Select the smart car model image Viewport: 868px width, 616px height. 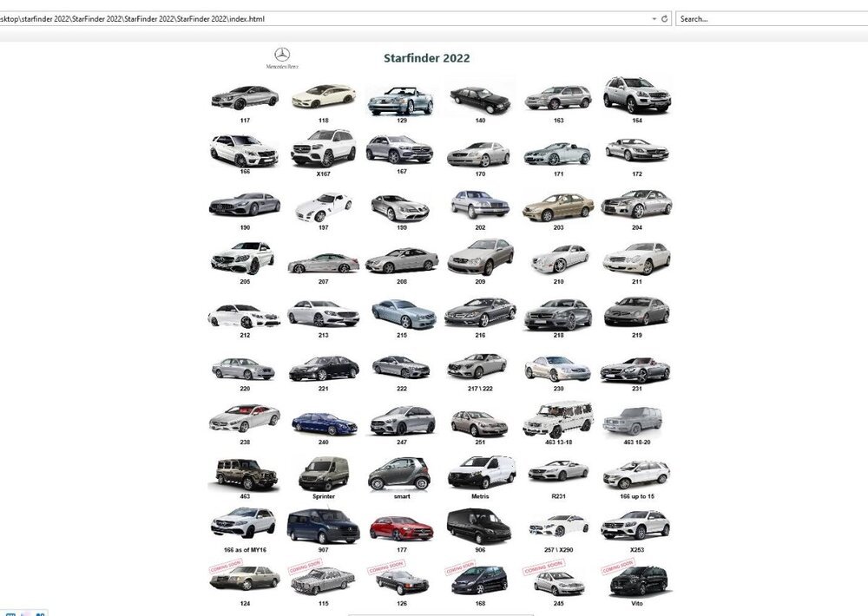pyautogui.click(x=400, y=474)
